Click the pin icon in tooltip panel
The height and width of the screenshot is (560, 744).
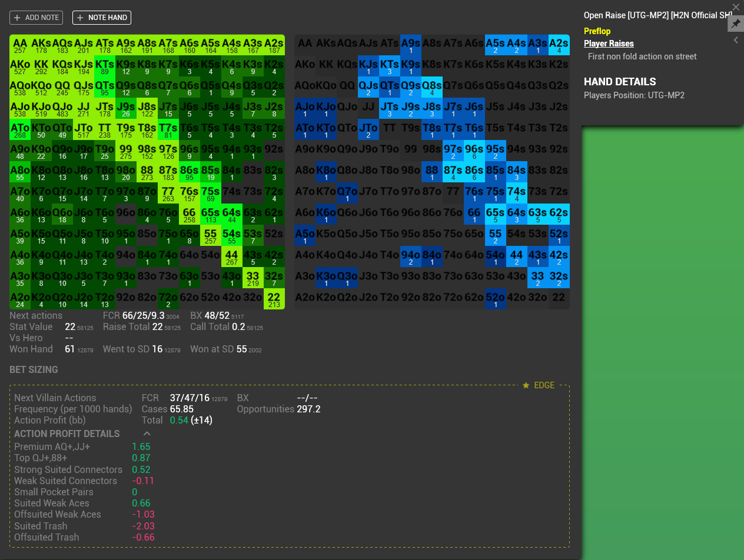736,24
